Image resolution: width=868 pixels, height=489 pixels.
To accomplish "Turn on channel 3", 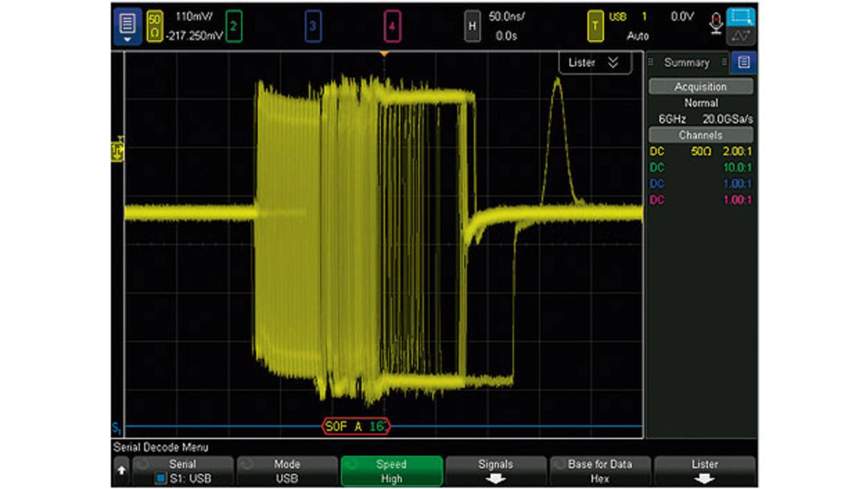I will point(313,27).
